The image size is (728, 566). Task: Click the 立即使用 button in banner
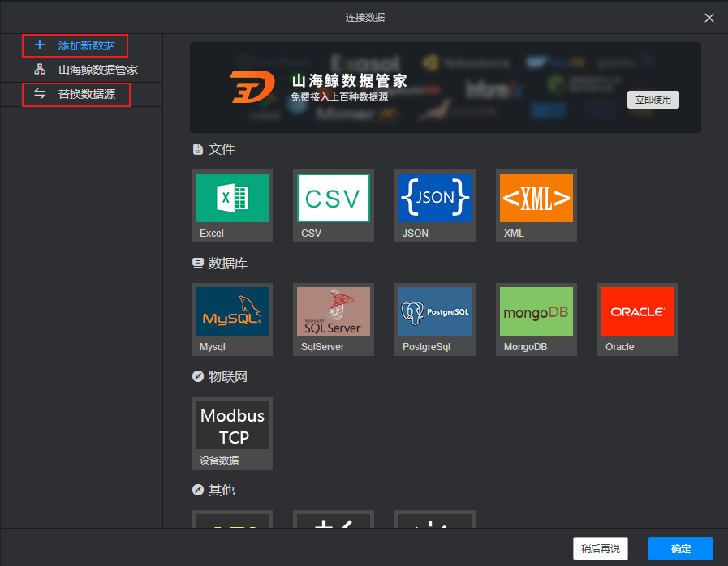tap(653, 100)
